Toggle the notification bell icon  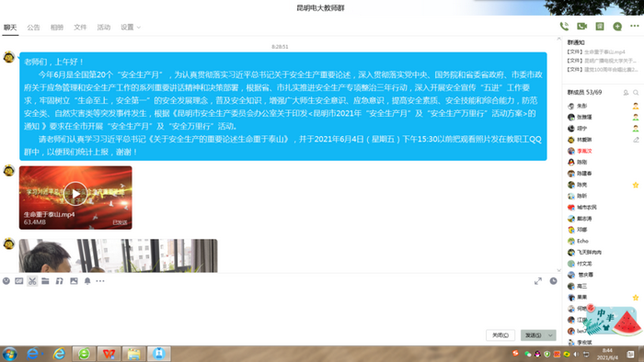click(x=87, y=281)
